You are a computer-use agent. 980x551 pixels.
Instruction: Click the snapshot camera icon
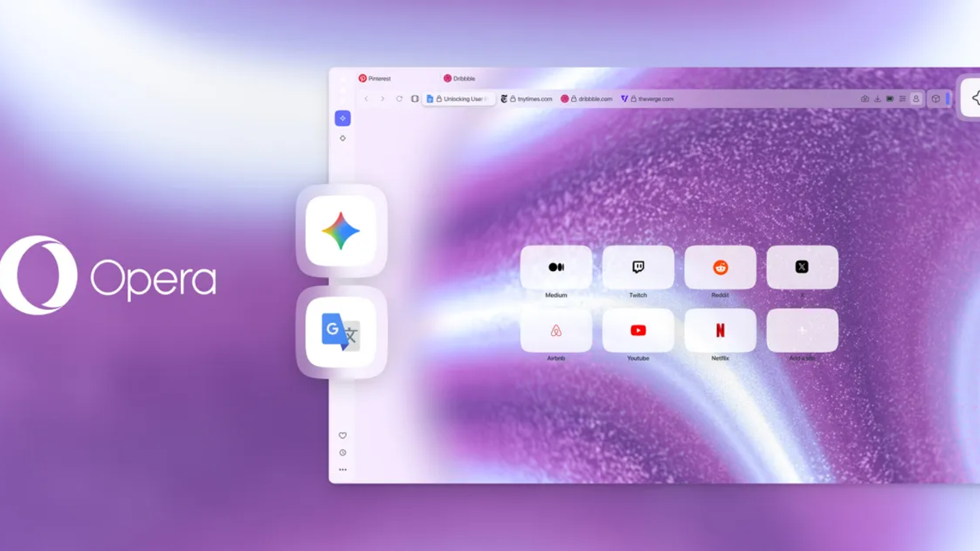865,99
